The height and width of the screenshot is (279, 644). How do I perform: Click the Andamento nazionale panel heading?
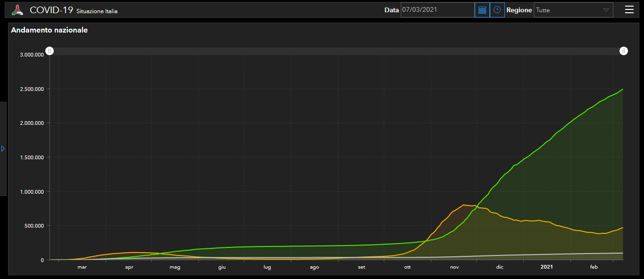coord(49,30)
